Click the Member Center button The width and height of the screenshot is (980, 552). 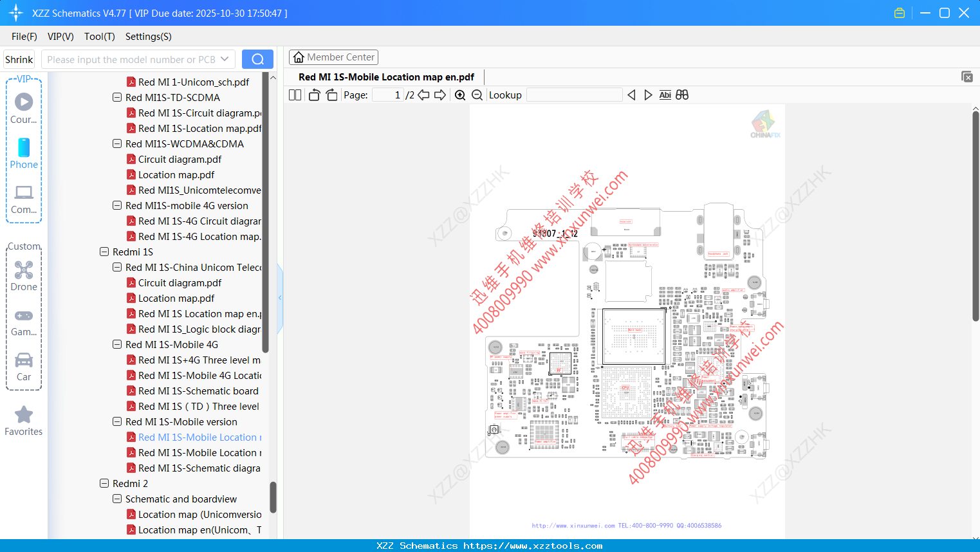point(333,57)
